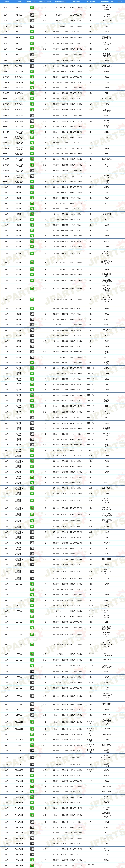
Task: Click the ON fuel badge in SEAT ALTEA 1.9 row
Action: (x=32, y=15)
